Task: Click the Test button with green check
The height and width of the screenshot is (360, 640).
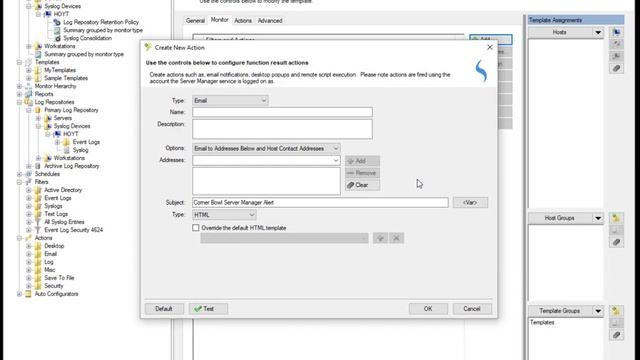Action: click(x=208, y=309)
